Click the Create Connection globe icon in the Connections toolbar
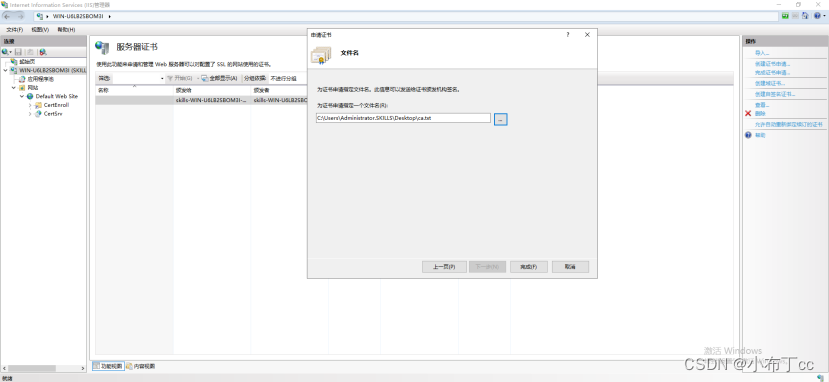The width and height of the screenshot is (829, 382). point(5,52)
